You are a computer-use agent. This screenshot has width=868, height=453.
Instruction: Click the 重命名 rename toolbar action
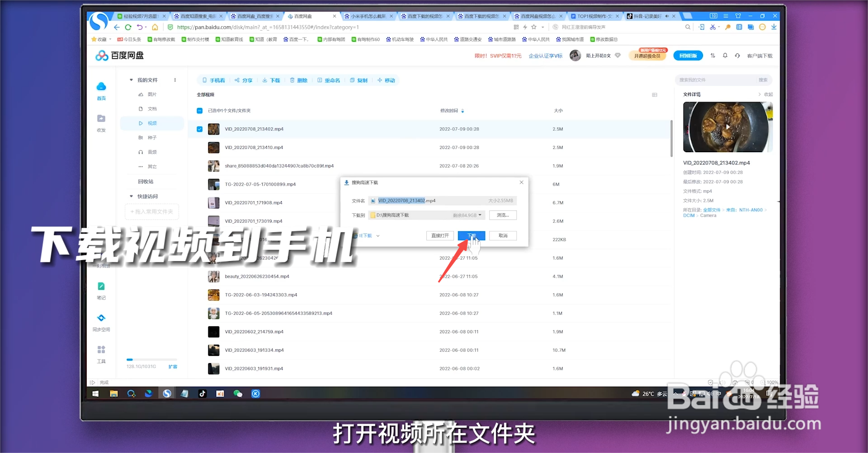329,80
